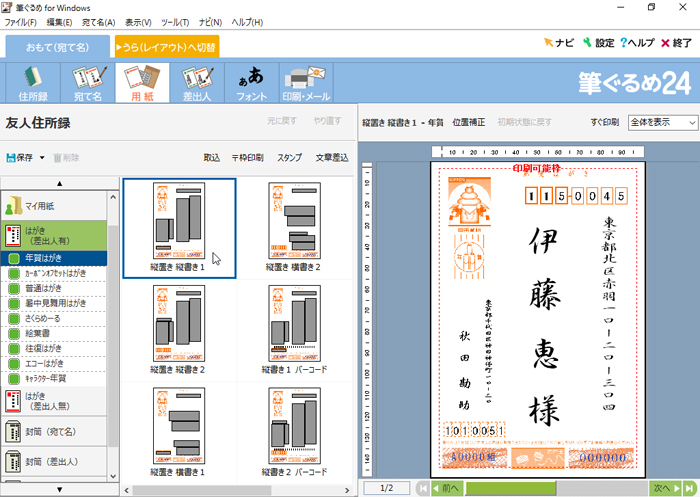This screenshot has height=497, width=700.
Task: Go to next page with 次へ
Action: [661, 488]
